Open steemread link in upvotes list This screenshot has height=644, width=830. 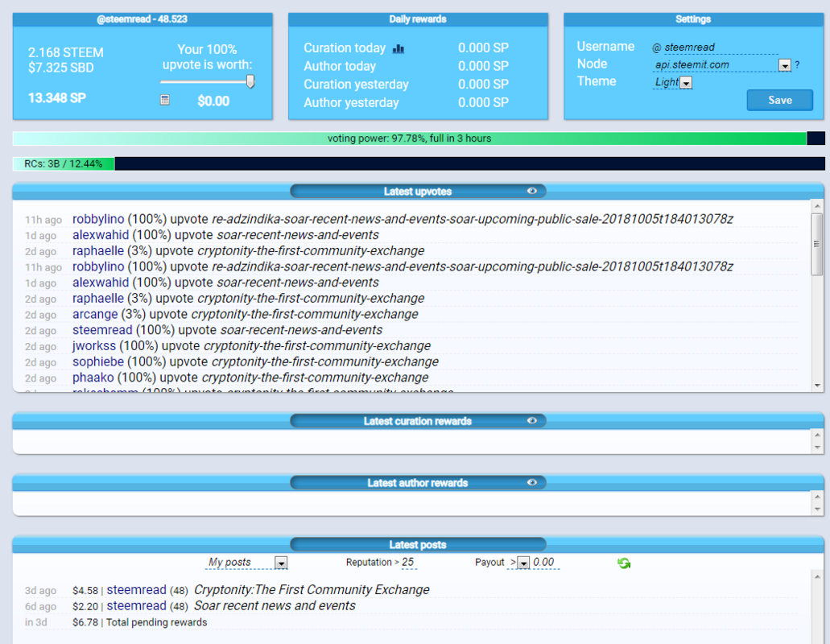(102, 330)
